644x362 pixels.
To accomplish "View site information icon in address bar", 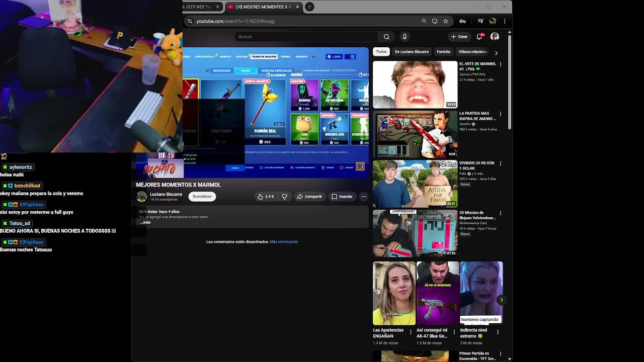I will 189,21.
